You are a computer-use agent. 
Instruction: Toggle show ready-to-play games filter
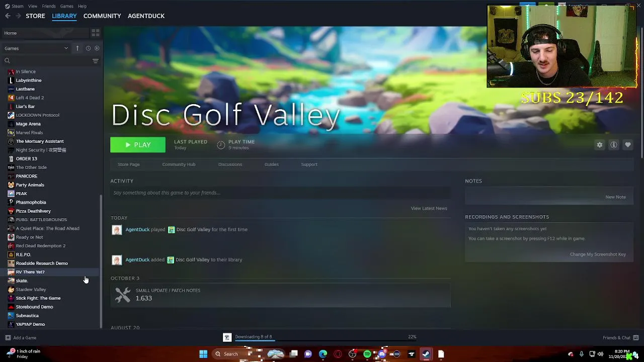click(97, 48)
